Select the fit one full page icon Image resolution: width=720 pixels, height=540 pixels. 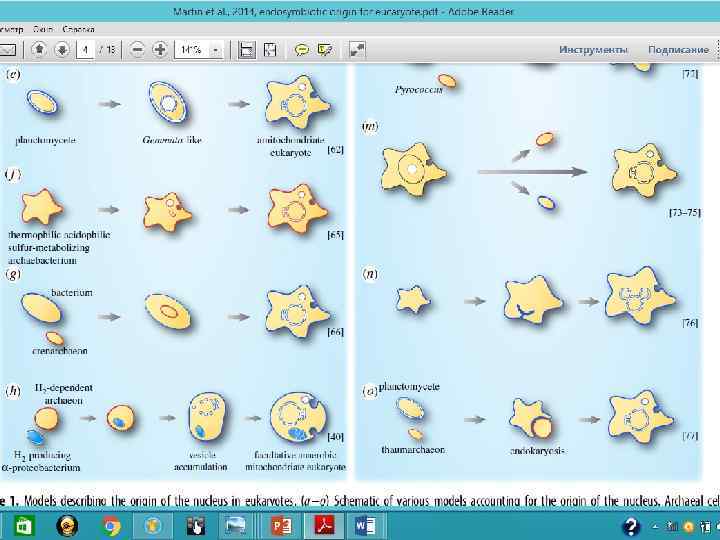click(x=270, y=50)
